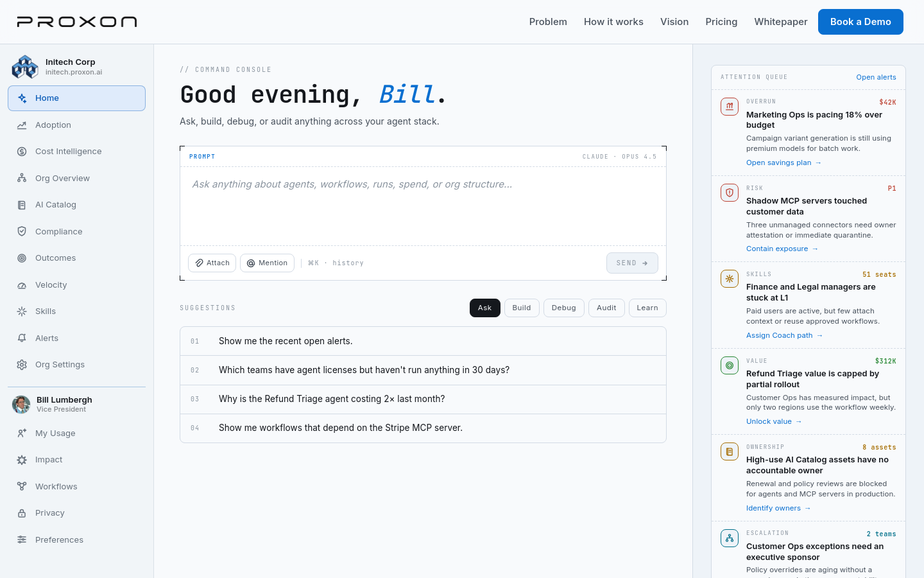Open the Alerts bell icon
This screenshot has width=924, height=578.
(22, 338)
